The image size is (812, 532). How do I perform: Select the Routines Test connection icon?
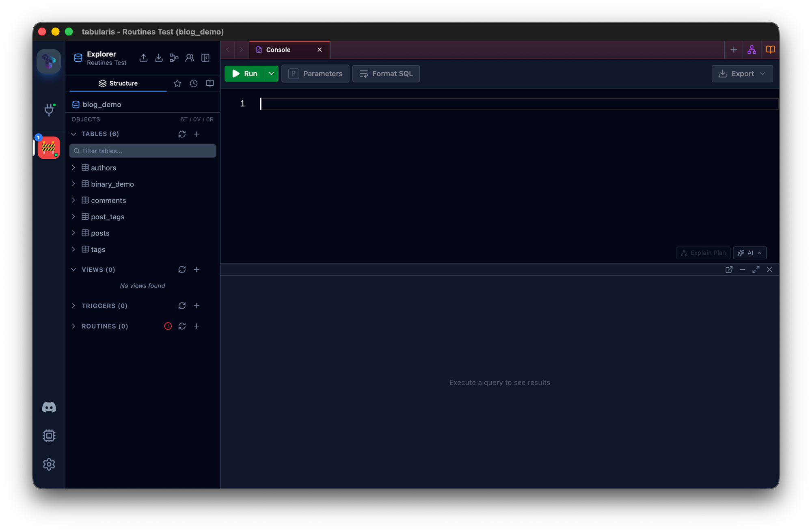[49, 147]
